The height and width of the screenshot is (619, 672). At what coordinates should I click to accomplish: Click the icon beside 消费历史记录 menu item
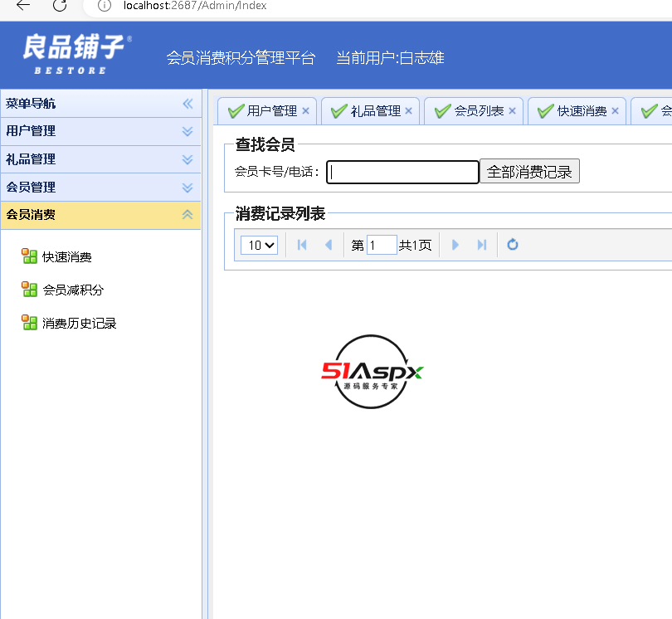coord(29,322)
